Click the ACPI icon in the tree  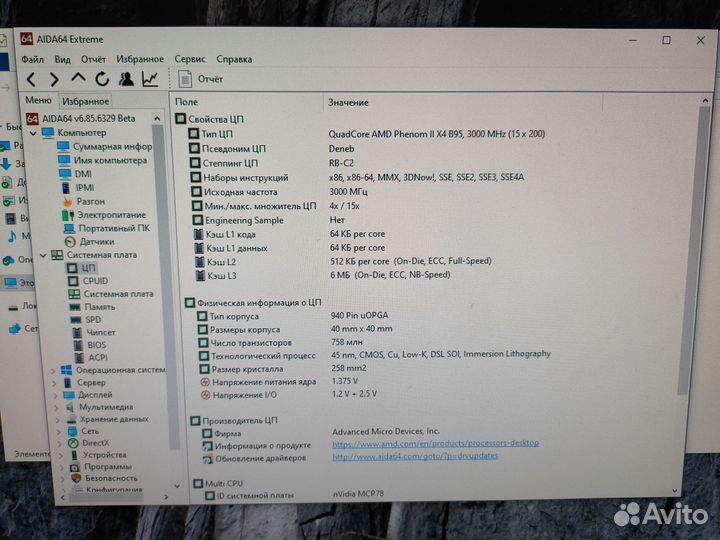(79, 357)
